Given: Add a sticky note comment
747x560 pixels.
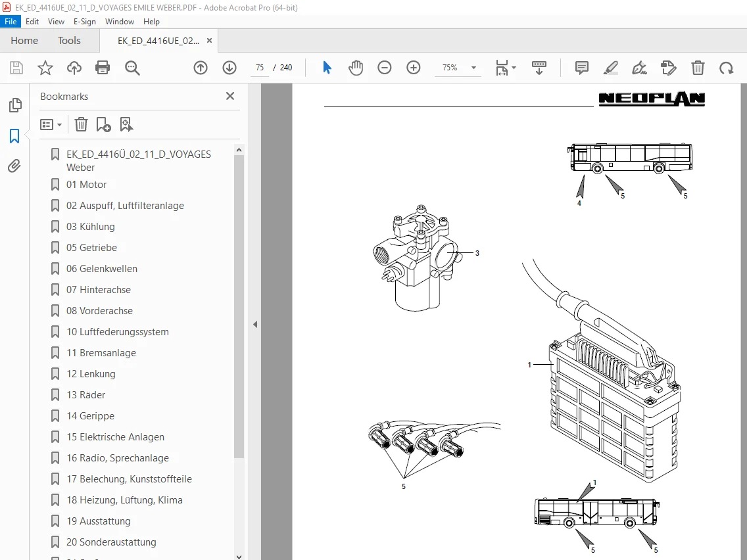Looking at the screenshot, I should pos(582,68).
